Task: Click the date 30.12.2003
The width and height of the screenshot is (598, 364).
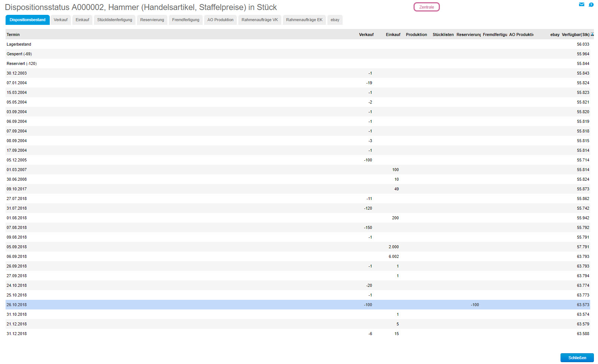Action: pos(17,73)
